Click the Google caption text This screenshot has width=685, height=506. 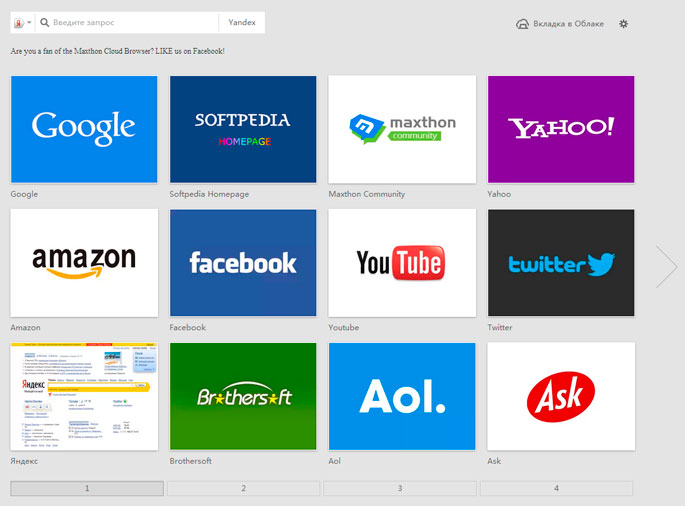coord(24,194)
